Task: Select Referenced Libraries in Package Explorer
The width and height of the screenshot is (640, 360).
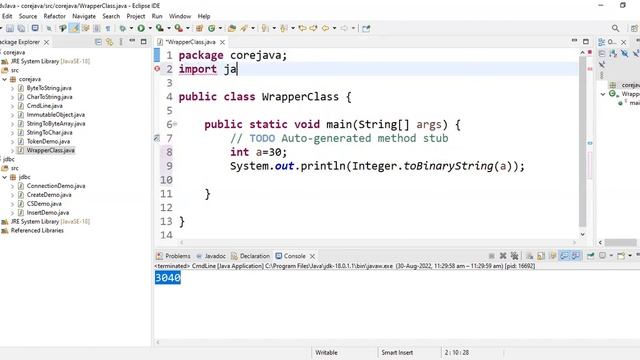Action: click(x=37, y=231)
